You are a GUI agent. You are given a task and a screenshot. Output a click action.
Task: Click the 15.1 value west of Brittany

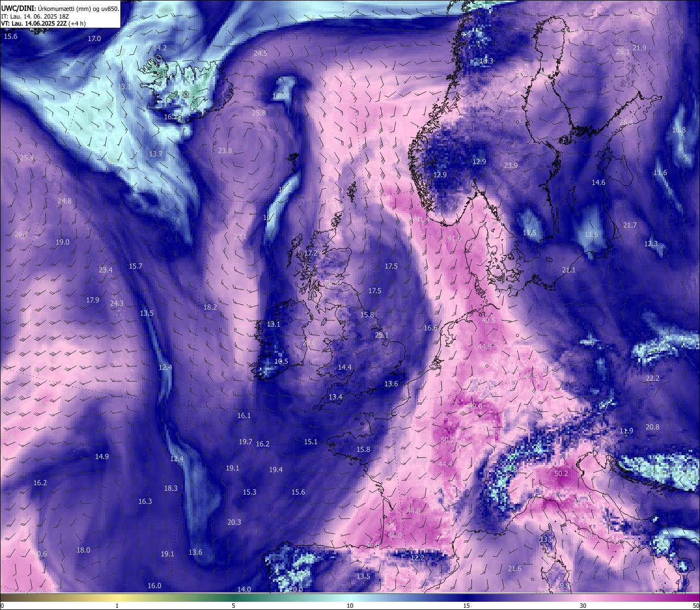click(311, 442)
